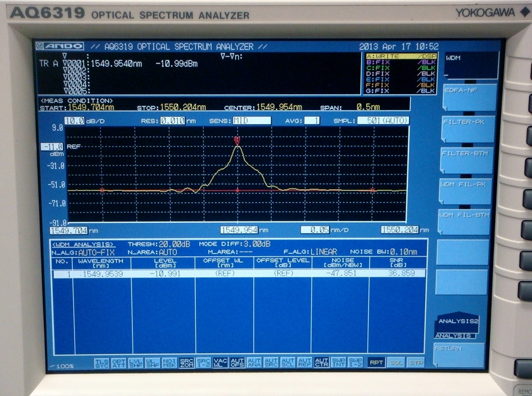This screenshot has width=532, height=396.
Task: Open the SMPL field showing 501(AUTO)
Action: [x=383, y=121]
